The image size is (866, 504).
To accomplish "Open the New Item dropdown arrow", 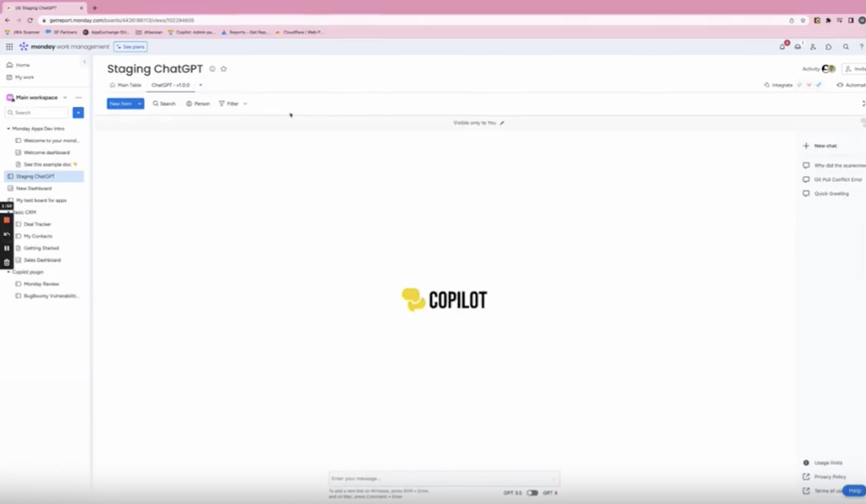I will point(139,104).
